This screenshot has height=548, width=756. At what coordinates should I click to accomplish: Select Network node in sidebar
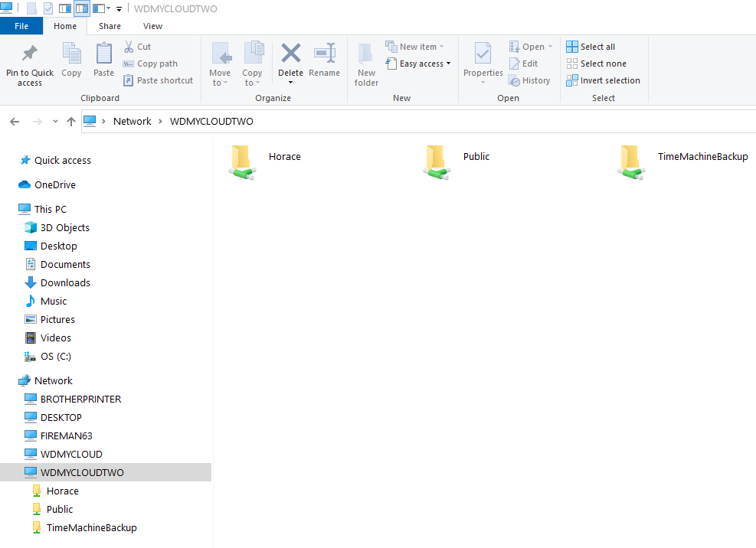53,380
